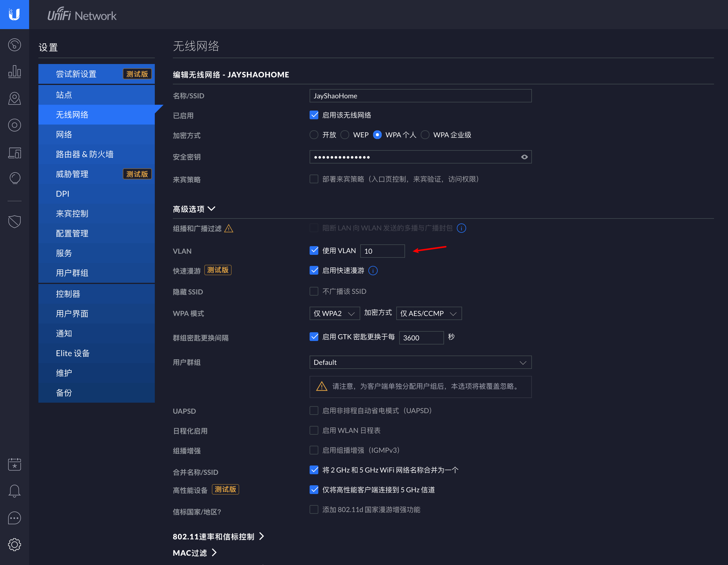Enable the hide SSID broadcast checkbox
Viewport: 728px width, 565px height.
(314, 291)
